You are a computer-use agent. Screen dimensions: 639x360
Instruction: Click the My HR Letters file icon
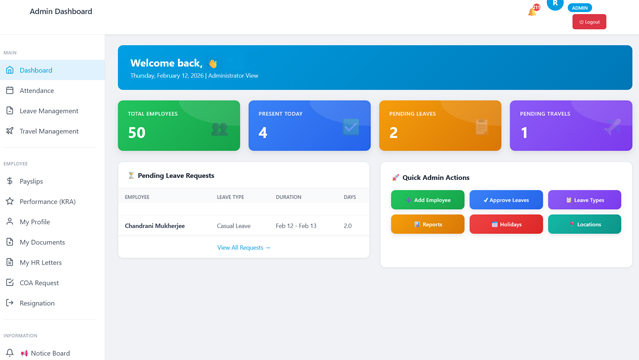(x=10, y=262)
